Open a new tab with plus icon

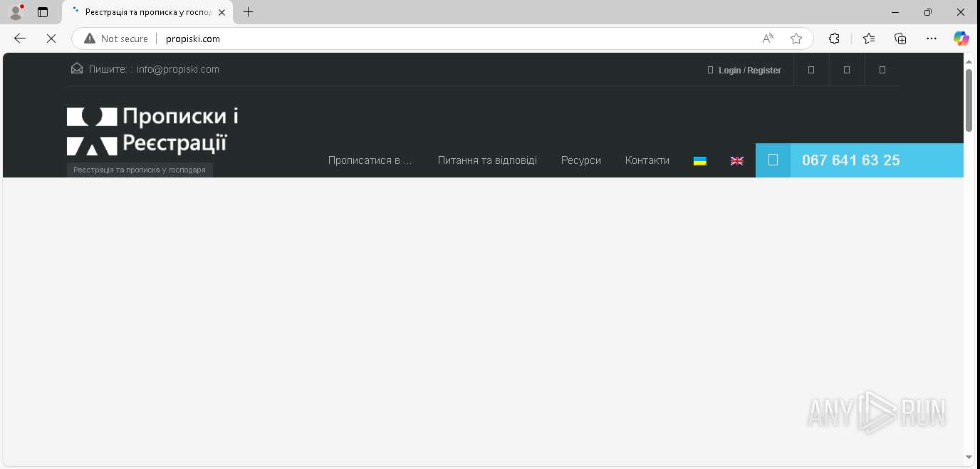click(x=248, y=12)
